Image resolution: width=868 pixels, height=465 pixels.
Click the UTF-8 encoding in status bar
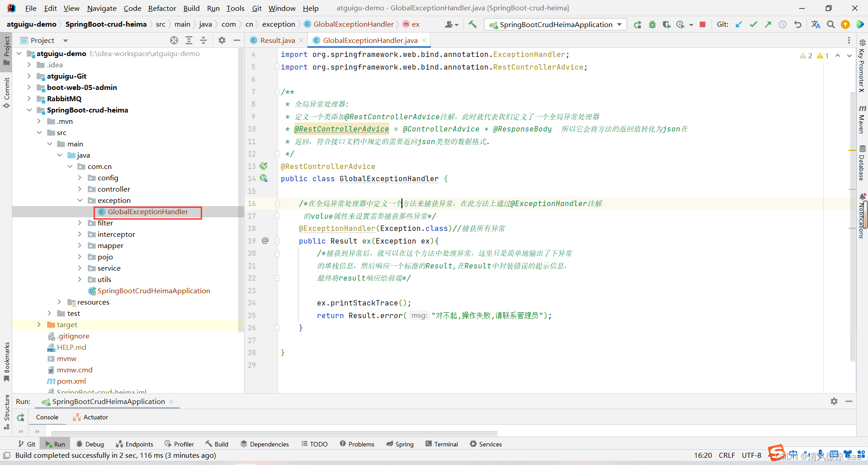point(751,455)
